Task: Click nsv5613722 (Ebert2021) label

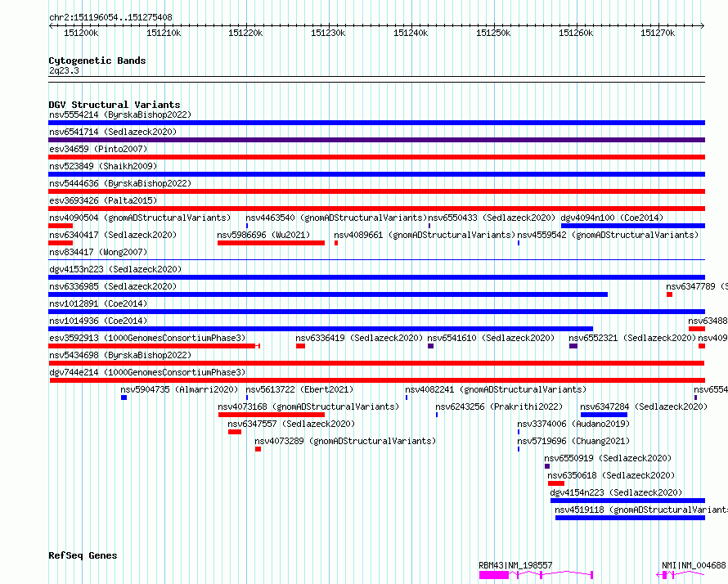Action: coord(299,389)
